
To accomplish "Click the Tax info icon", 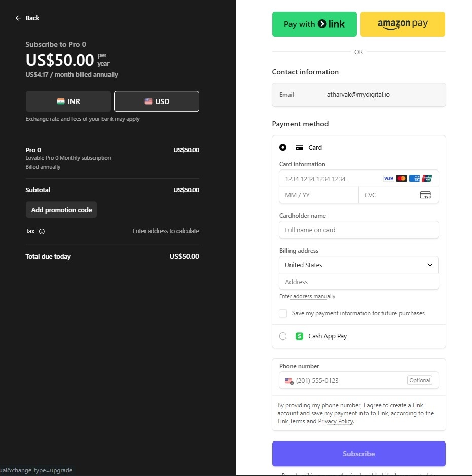I will pyautogui.click(x=42, y=231).
